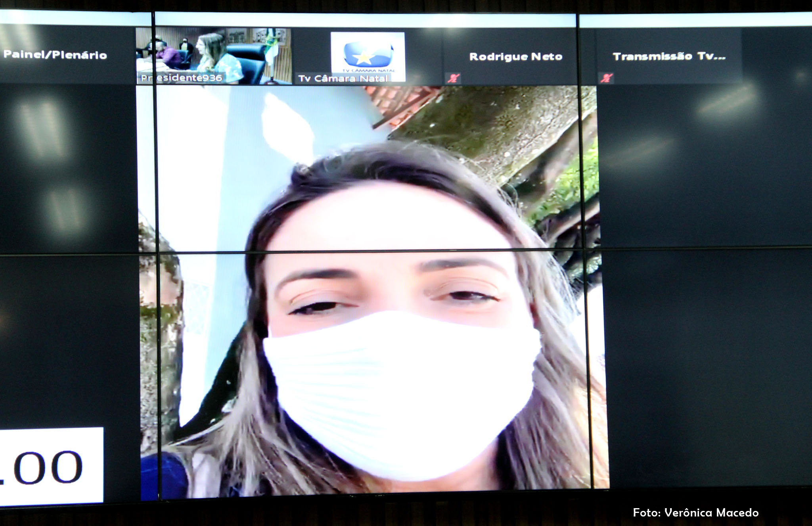Select the Rodrigue Neto participant name
The width and height of the screenshot is (812, 526).
point(515,57)
